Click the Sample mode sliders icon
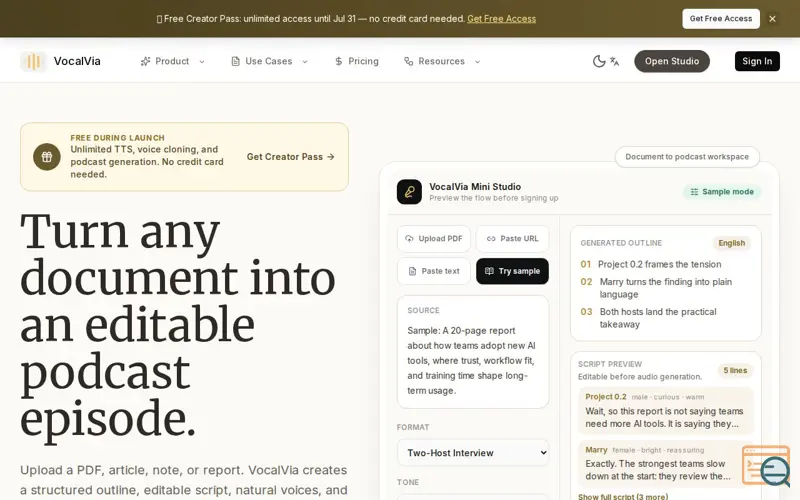This screenshot has width=800, height=500. click(694, 192)
